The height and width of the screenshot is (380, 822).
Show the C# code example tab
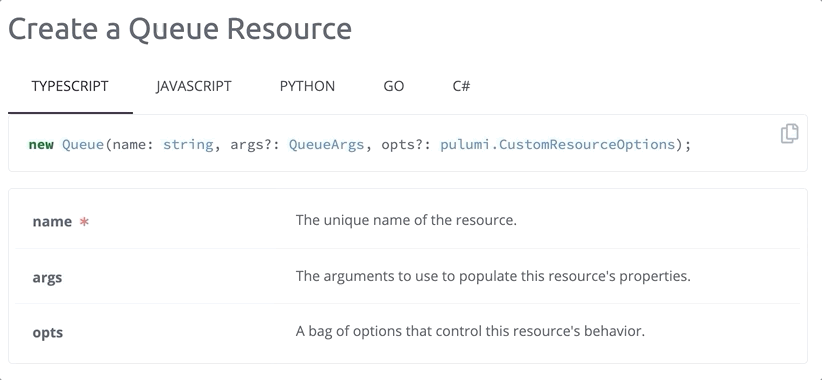461,86
